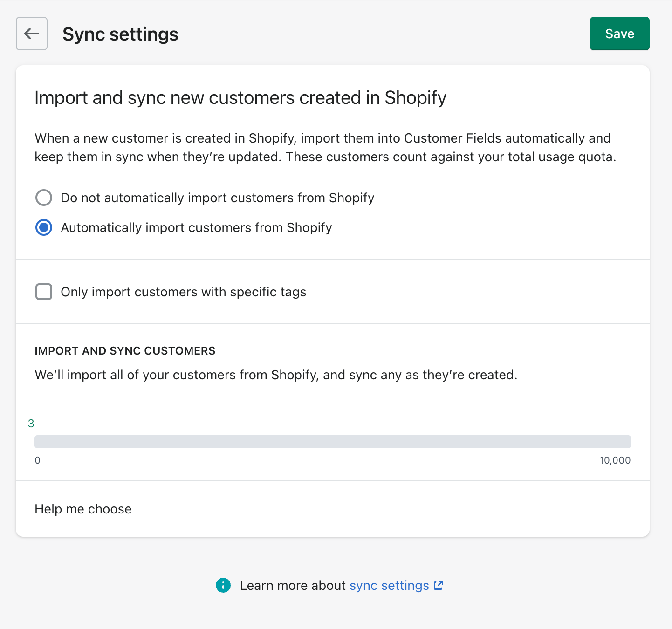Click the 'Sync settings' page title
Screen dimensions: 672x629
pyautogui.click(x=120, y=34)
